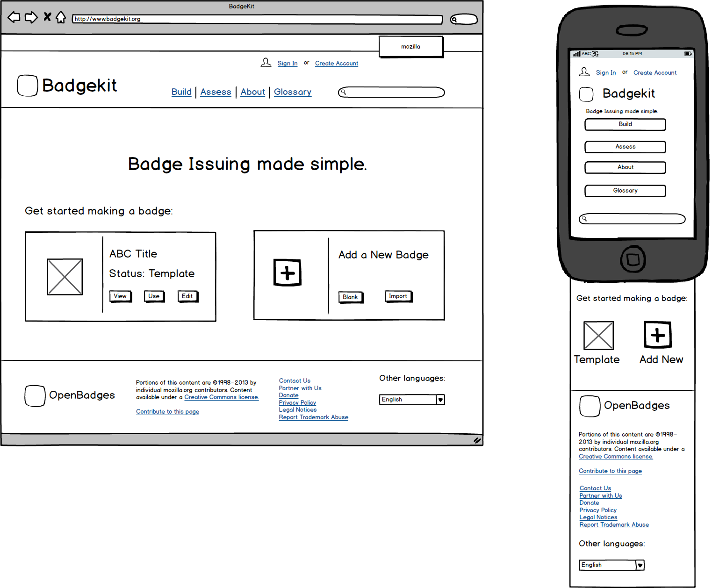Open the Glossary nav link
Viewport: 712px width, 588px height.
[x=293, y=92]
